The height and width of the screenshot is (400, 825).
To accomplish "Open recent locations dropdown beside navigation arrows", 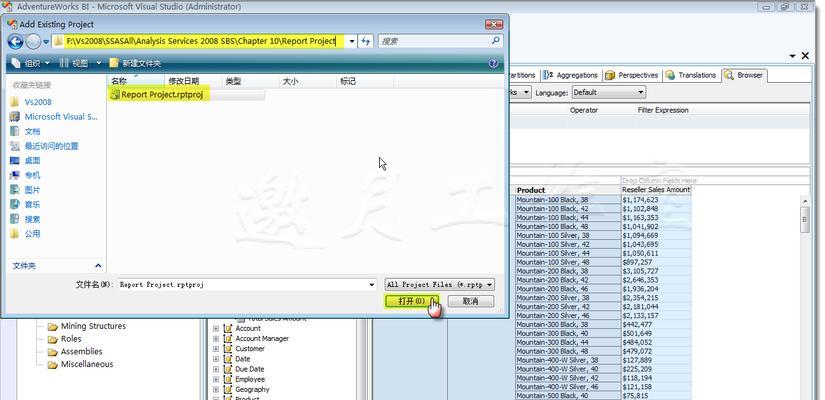I will click(46, 42).
